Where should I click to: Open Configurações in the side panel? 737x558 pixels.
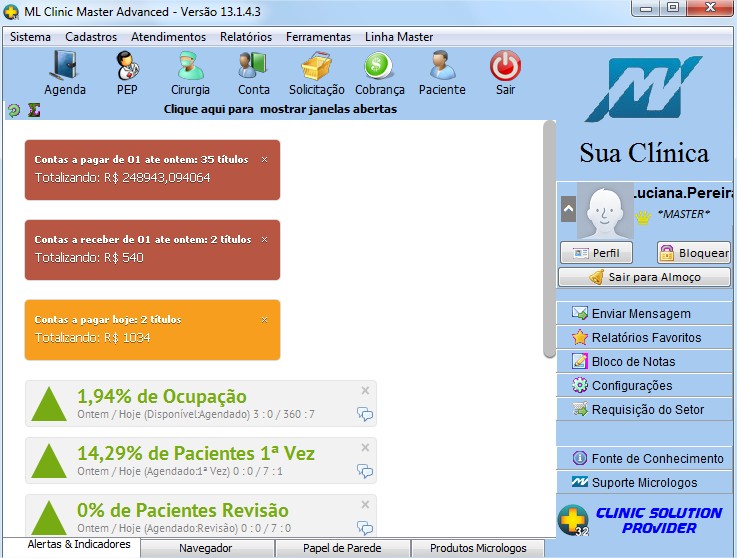[x=631, y=385]
